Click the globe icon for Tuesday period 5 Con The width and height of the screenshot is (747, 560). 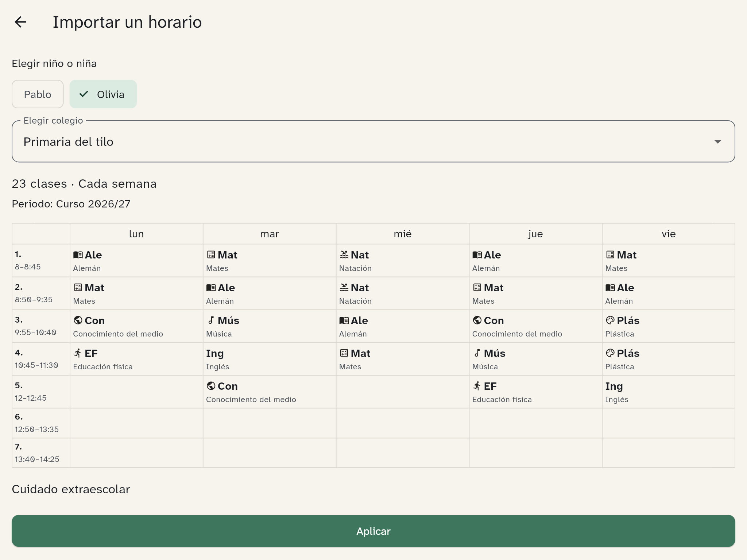coord(211,386)
